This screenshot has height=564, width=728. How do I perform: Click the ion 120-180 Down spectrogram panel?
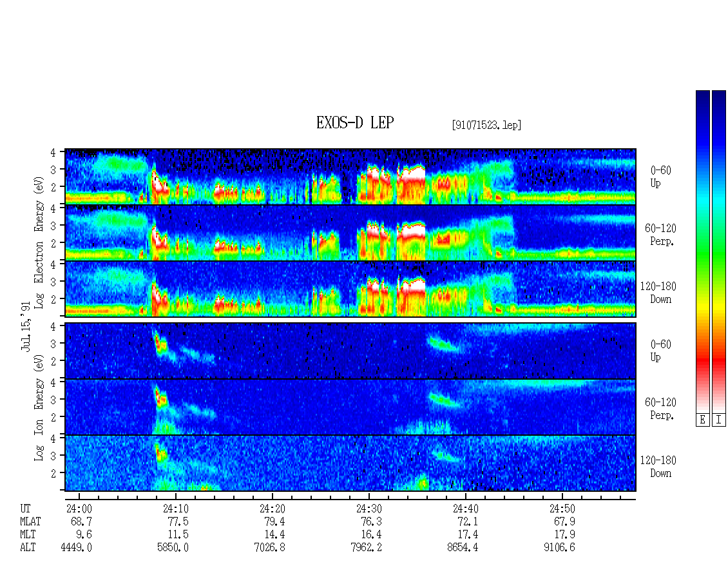350,463
